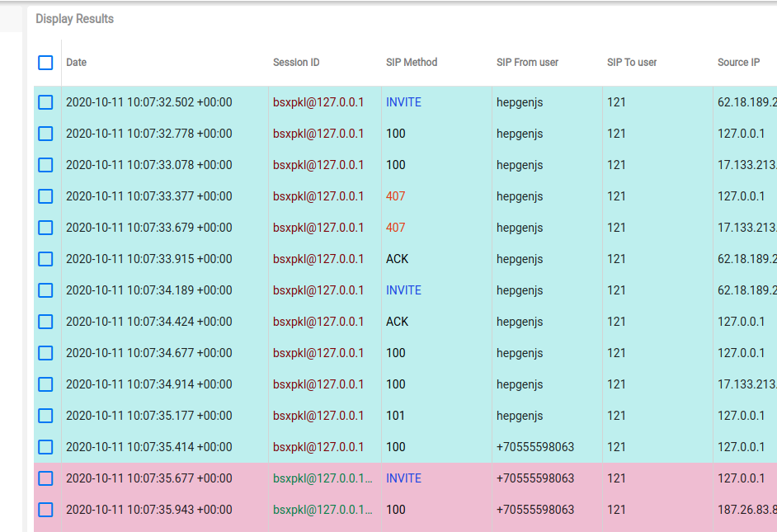Check the checkbox for the first INVITE row
The image size is (777, 532).
click(x=45, y=102)
